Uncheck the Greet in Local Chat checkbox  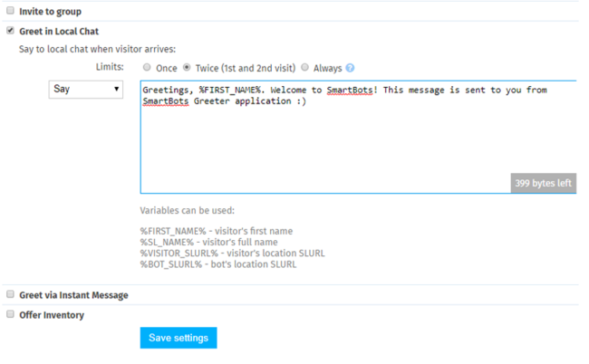coord(11,31)
